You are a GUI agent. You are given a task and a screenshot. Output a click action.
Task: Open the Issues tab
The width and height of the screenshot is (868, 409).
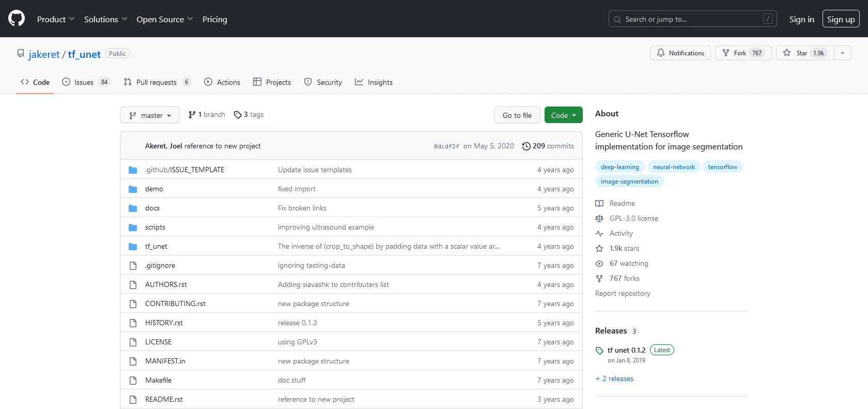(x=86, y=82)
